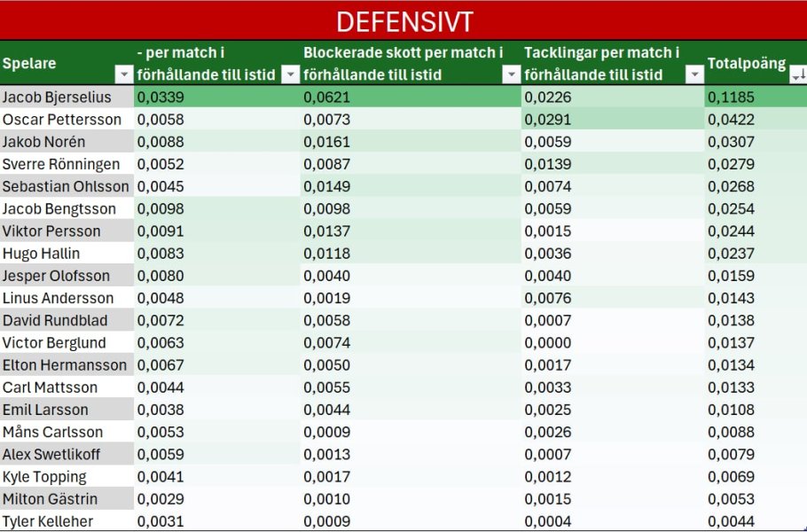Image resolution: width=807 pixels, height=532 pixels.
Task: Select Victor Berglund's tacklingar value 0,0000
Action: tap(543, 343)
